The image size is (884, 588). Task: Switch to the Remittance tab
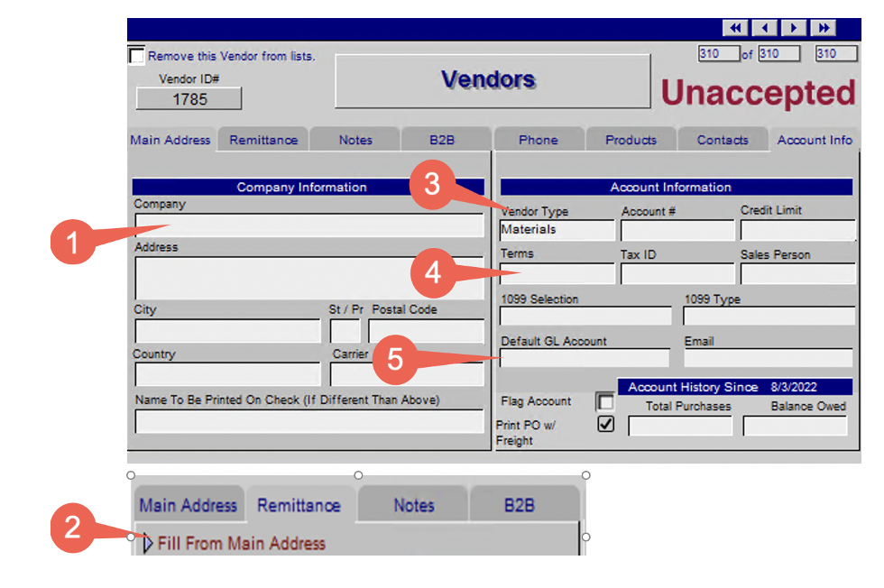(263, 140)
